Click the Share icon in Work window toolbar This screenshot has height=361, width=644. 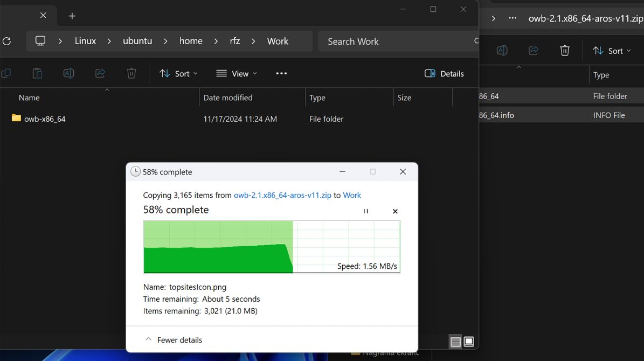[100, 73]
